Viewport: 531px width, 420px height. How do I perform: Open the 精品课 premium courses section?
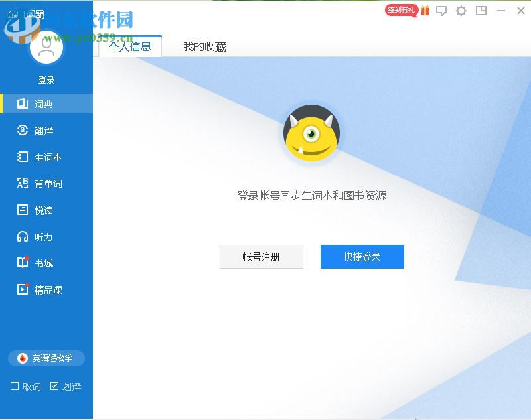(x=46, y=290)
